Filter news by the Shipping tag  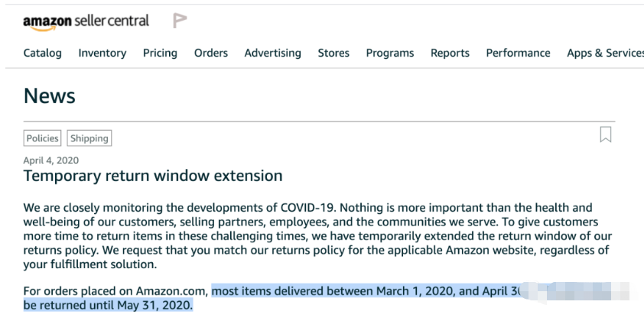point(89,138)
